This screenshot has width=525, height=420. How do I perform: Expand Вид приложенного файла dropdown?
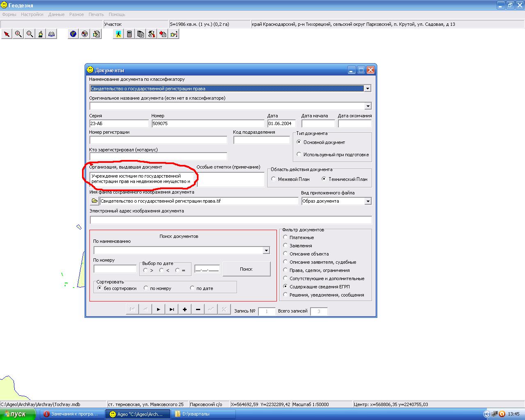click(x=367, y=201)
